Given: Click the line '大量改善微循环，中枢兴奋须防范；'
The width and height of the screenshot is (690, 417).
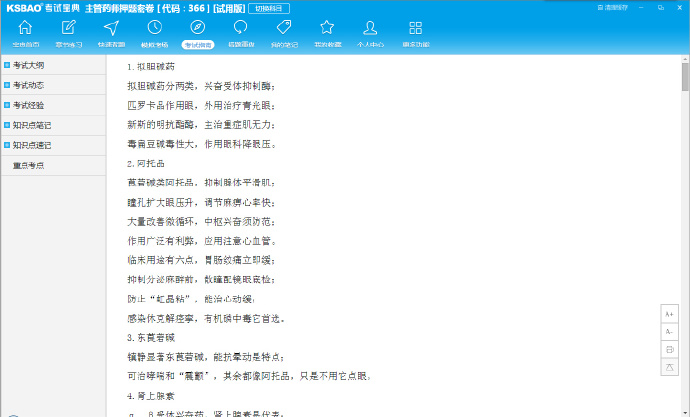Looking at the screenshot, I should pos(202,222).
